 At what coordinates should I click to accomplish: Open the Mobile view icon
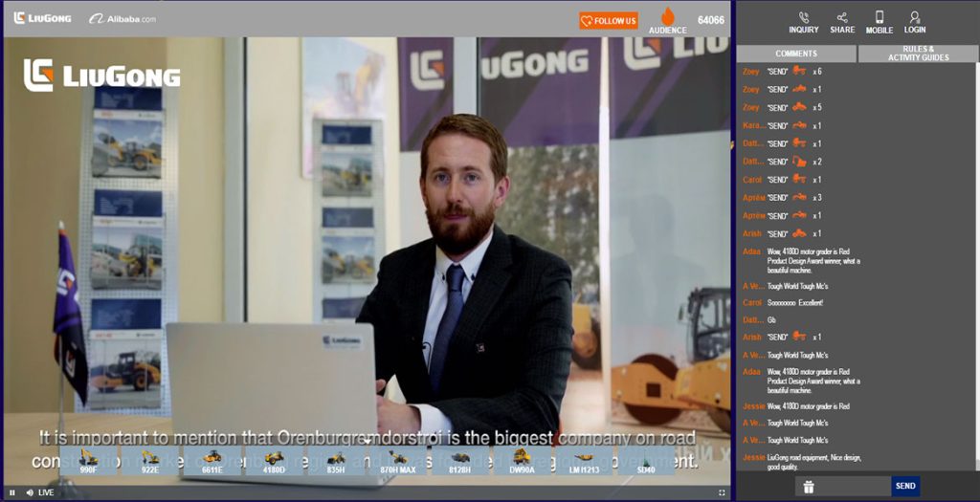coord(879,17)
